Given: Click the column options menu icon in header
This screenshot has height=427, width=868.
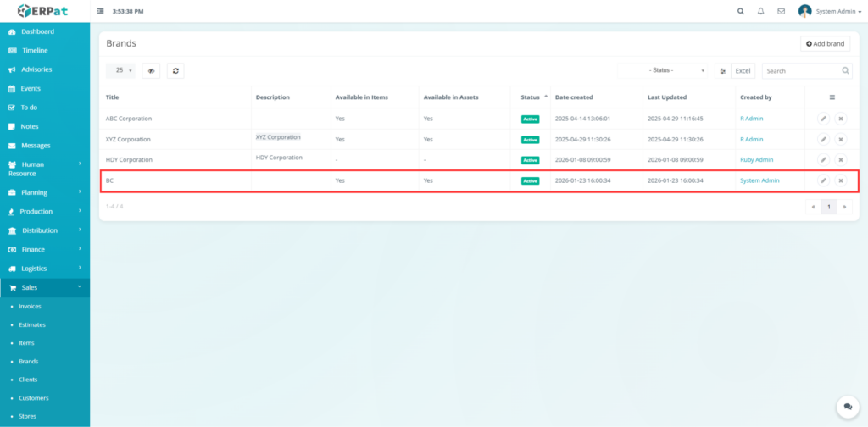Looking at the screenshot, I should click(832, 97).
